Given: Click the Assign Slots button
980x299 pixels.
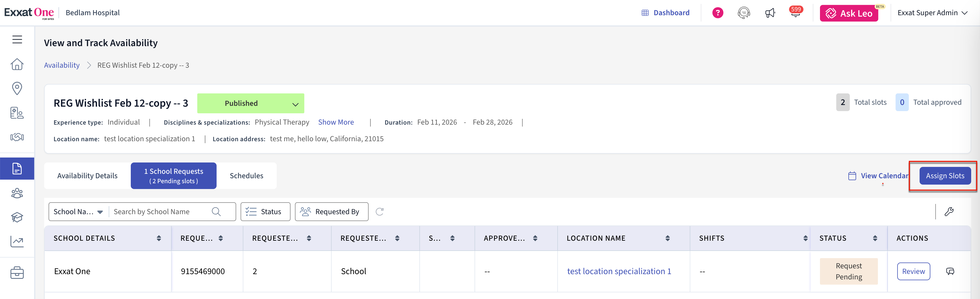Looking at the screenshot, I should 945,175.
